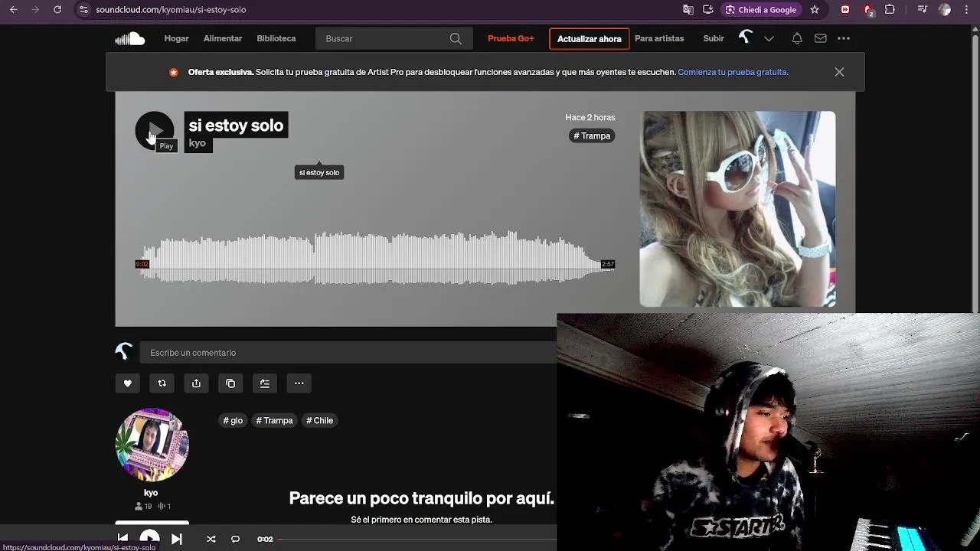The image size is (980, 551).
Task: Open the # Trampa tag beside glo
Action: point(274,420)
